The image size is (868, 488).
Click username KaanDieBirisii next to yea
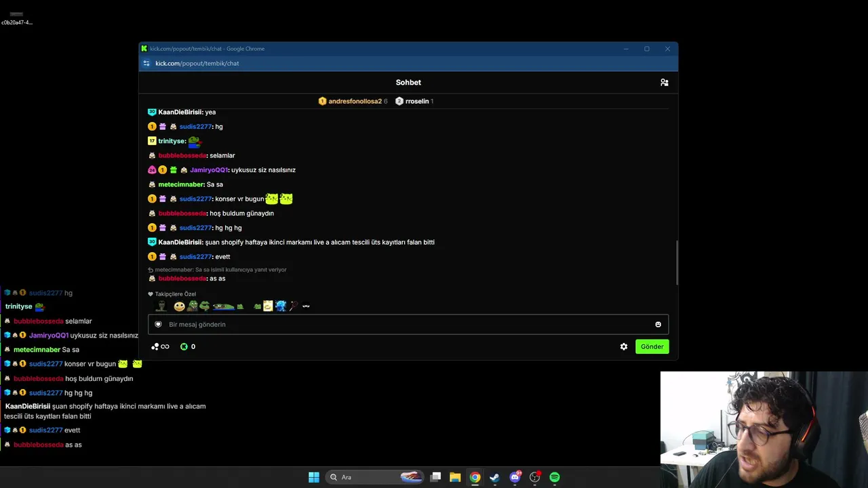180,112
